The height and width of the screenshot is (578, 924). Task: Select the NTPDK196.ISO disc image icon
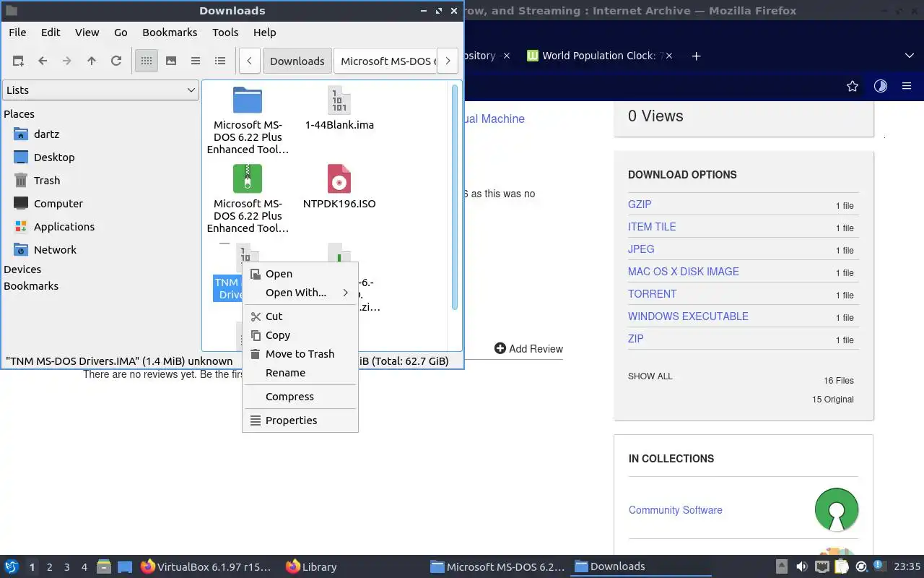(339, 178)
